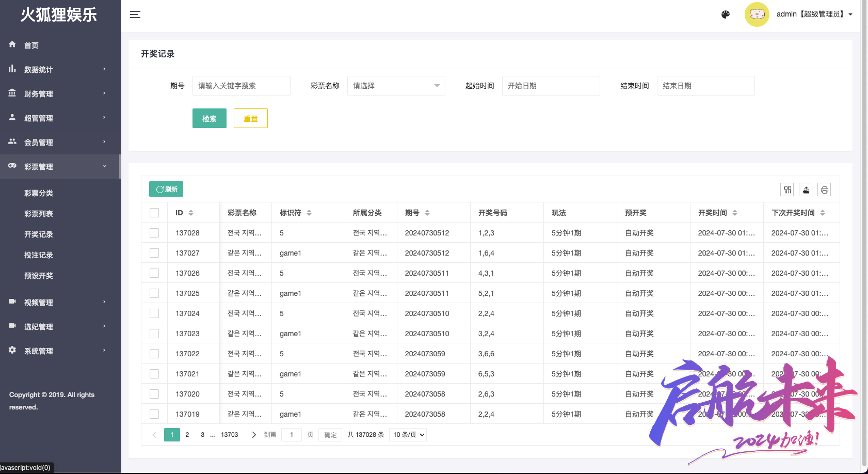Go to previous page arrow
This screenshot has height=474, width=868.
[154, 435]
